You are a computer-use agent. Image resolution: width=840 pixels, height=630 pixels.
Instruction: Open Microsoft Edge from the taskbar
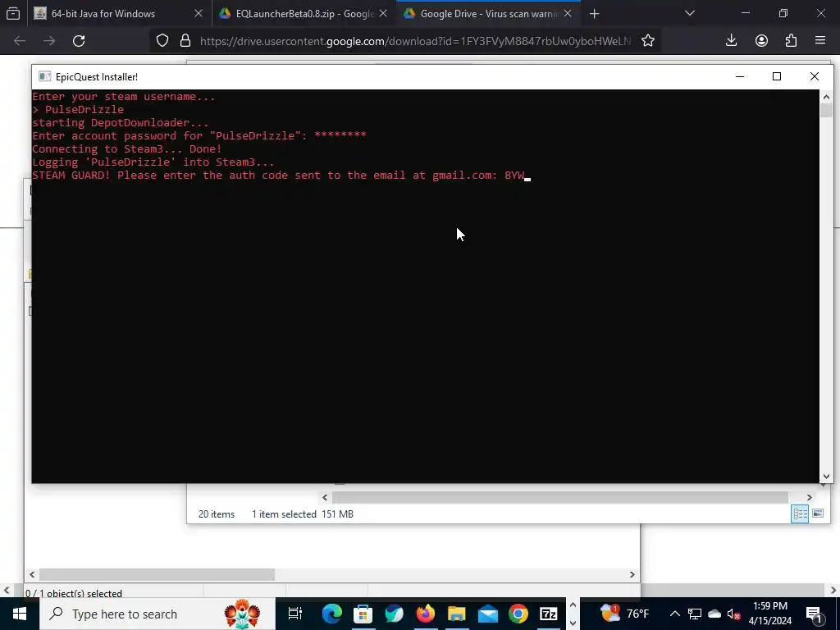pos(332,614)
